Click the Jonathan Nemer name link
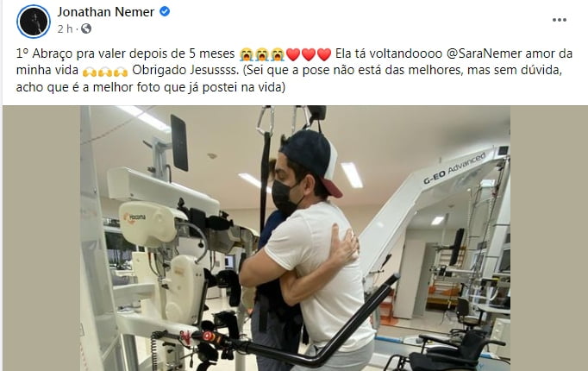Image resolution: width=588 pixels, height=371 pixels. [x=106, y=12]
